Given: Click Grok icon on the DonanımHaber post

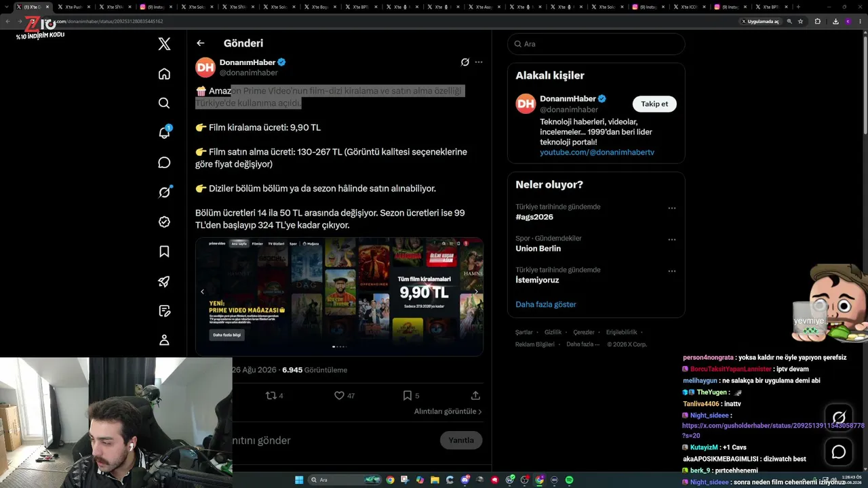Looking at the screenshot, I should (465, 62).
